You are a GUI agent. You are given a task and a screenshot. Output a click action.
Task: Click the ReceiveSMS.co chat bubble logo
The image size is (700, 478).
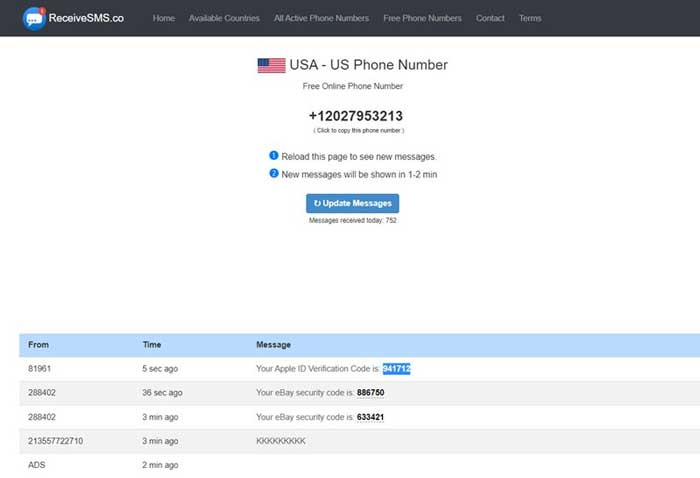coord(34,18)
